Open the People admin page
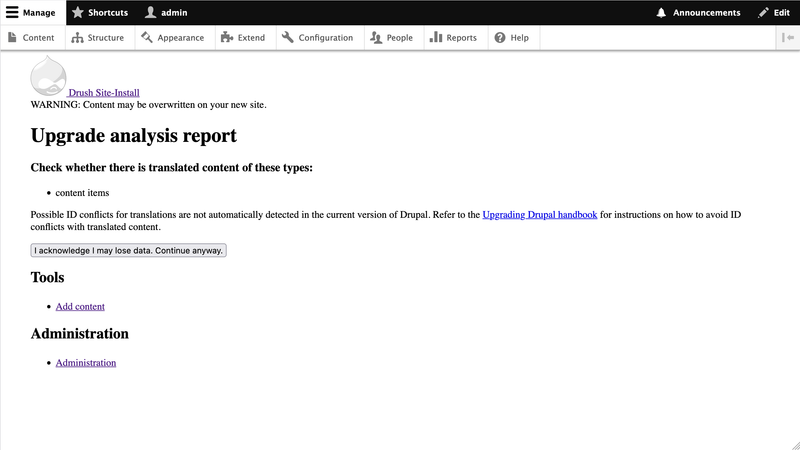 391,38
